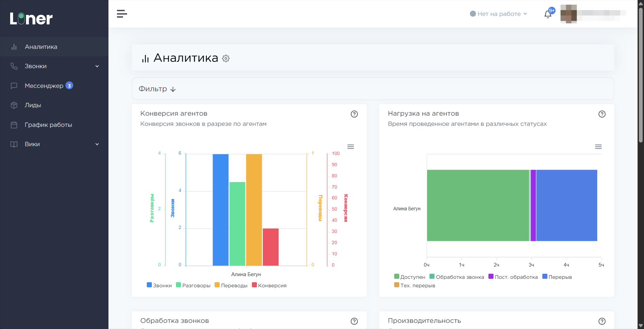Open help icon for Конверсия агентов
This screenshot has width=644, height=329.
[x=354, y=114]
